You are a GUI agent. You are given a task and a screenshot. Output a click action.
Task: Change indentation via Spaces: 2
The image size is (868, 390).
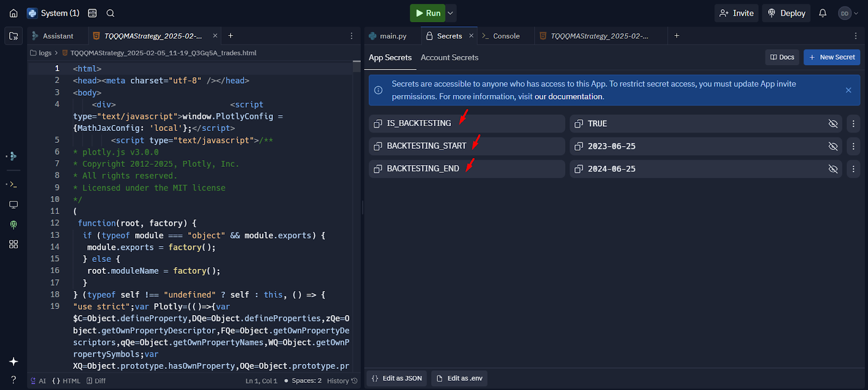pos(307,381)
